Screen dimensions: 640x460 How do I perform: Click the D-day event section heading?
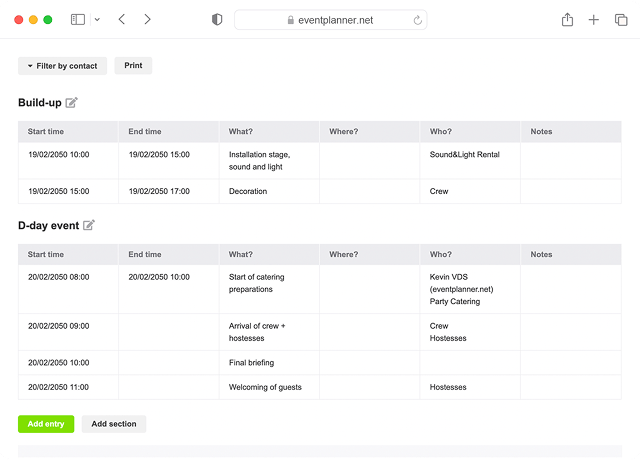coord(49,225)
